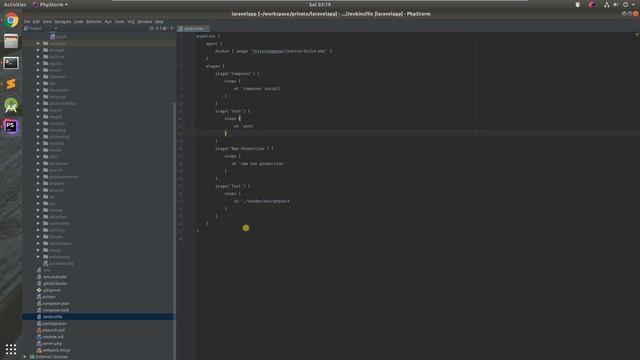The image size is (640, 360).
Task: Click the webpack.mix.js file icon
Action: (x=39, y=350)
